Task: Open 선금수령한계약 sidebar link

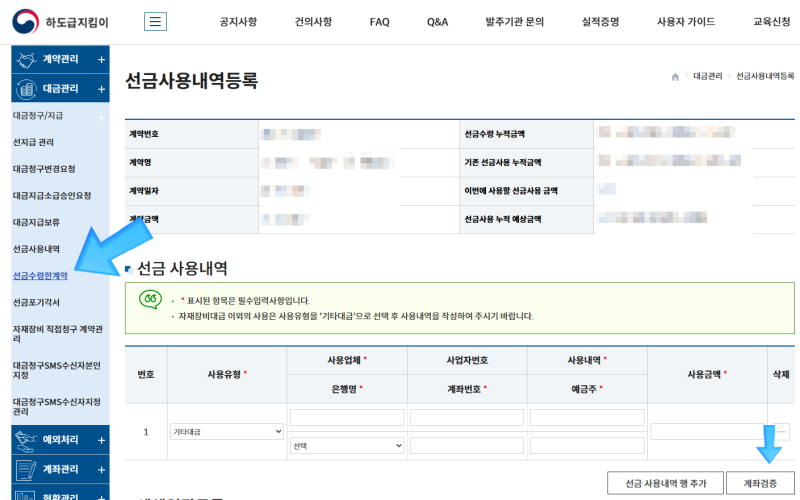Action: tap(40, 276)
